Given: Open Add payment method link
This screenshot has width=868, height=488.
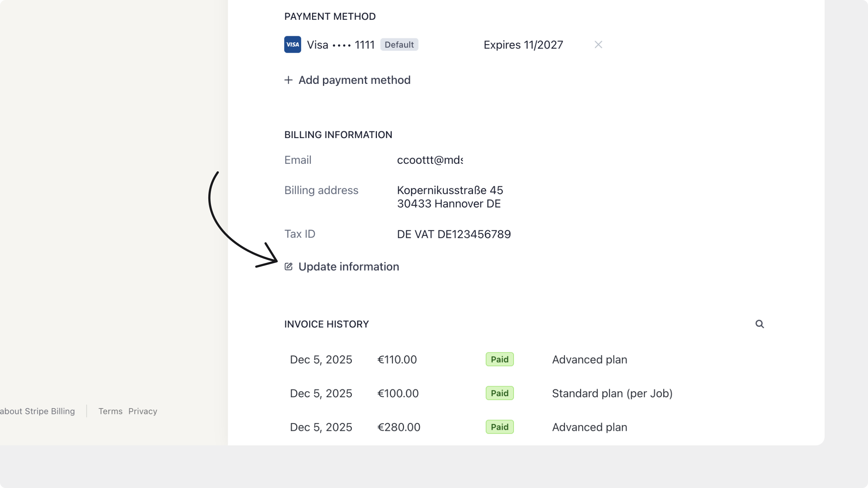Looking at the screenshot, I should (x=354, y=80).
